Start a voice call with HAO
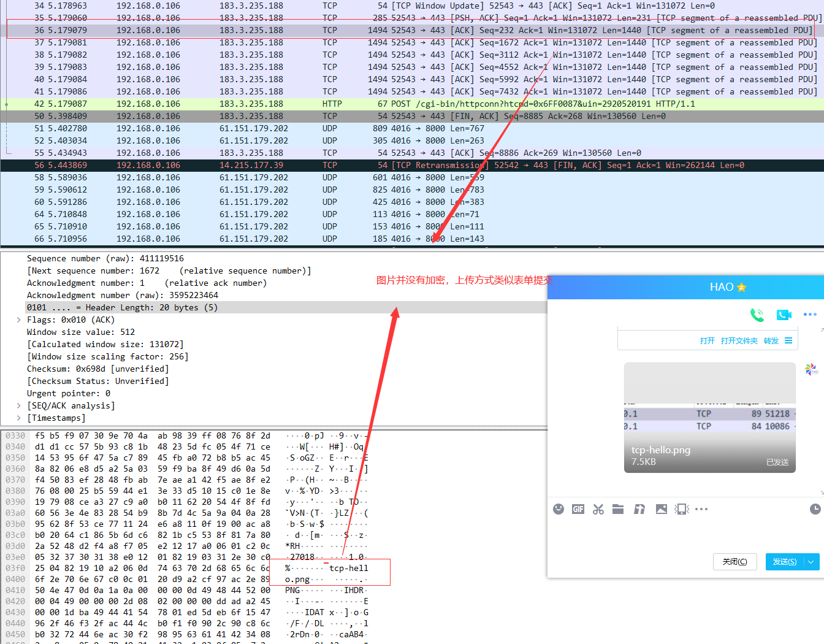The width and height of the screenshot is (824, 644). [x=757, y=315]
